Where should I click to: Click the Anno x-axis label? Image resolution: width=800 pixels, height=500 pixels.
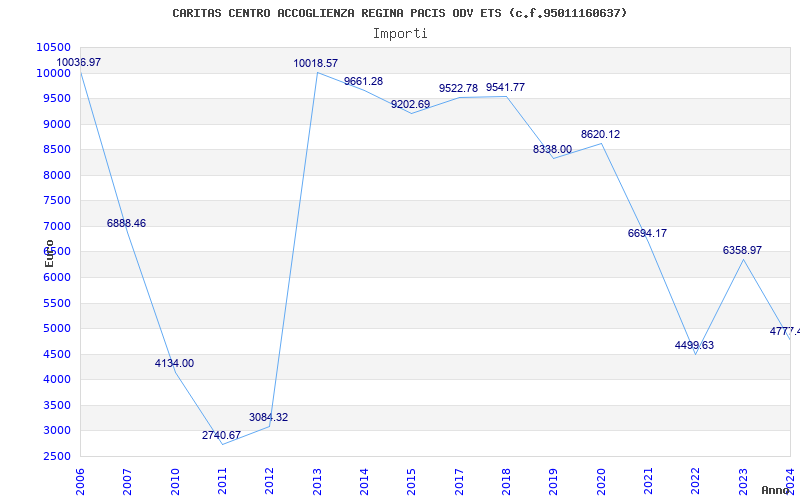(776, 490)
